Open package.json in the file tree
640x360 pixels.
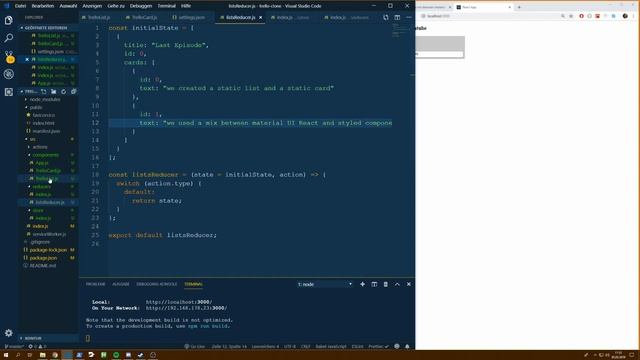click(x=43, y=258)
